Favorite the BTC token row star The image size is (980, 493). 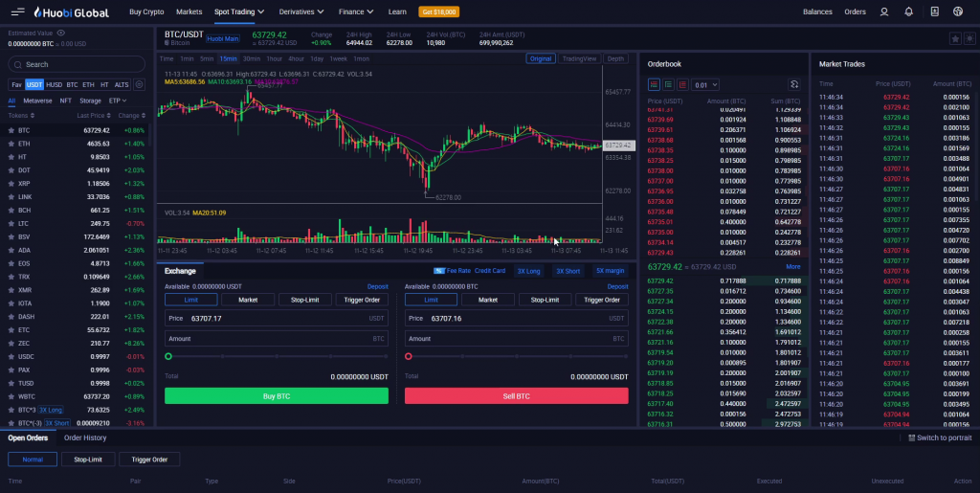tap(11, 130)
